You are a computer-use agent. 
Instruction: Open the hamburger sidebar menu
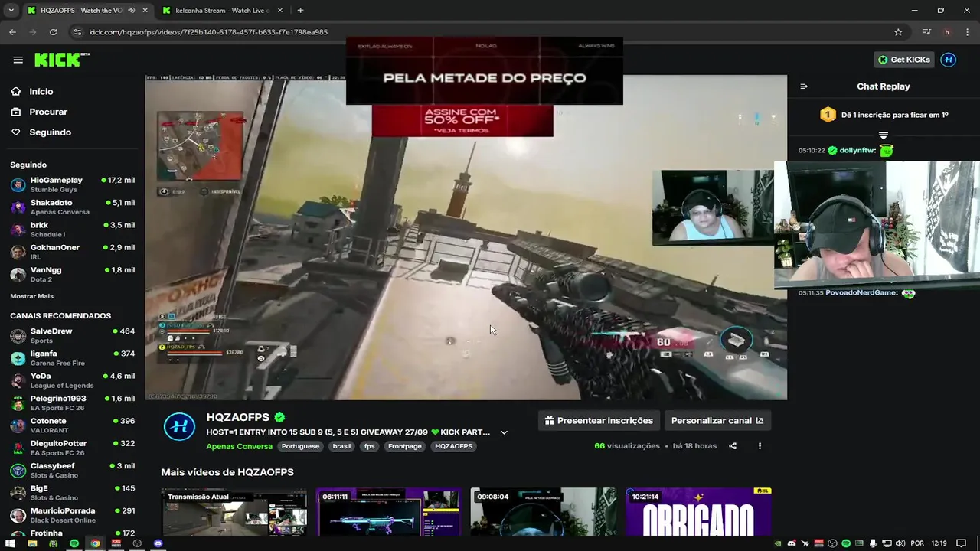[x=18, y=60]
